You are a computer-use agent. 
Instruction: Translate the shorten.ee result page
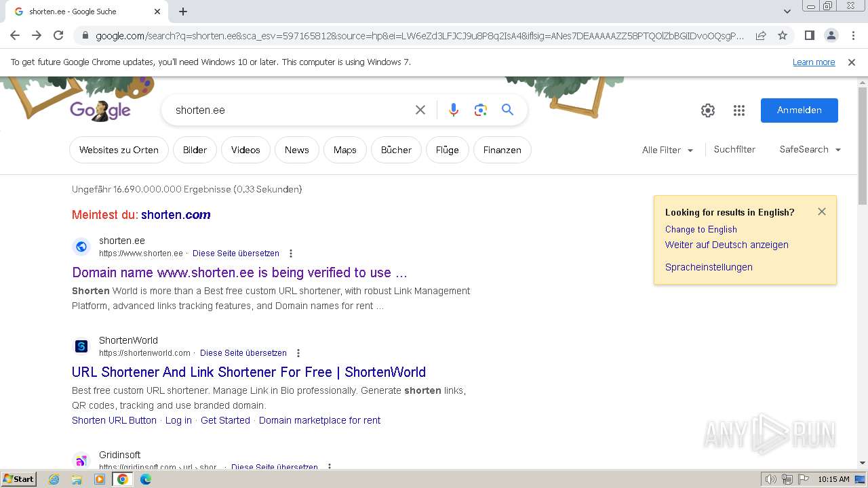(x=236, y=253)
